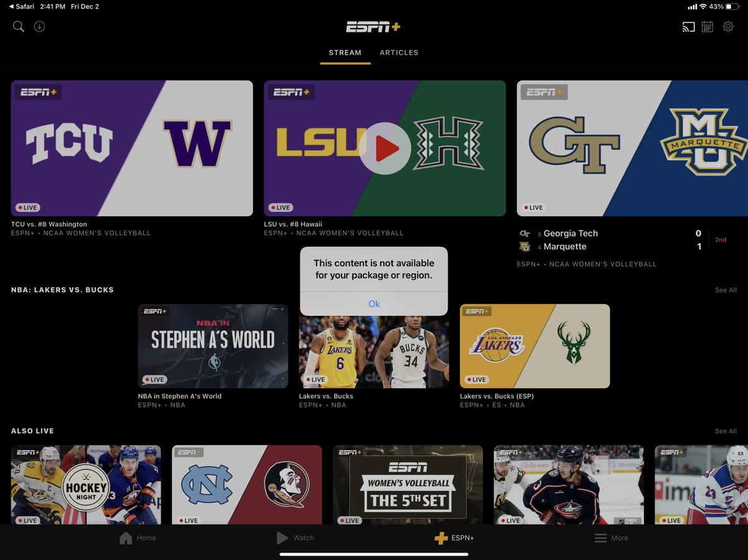This screenshot has width=748, height=560.
Task: Tap the TCU vs. #8 Washington title
Action: [x=49, y=224]
